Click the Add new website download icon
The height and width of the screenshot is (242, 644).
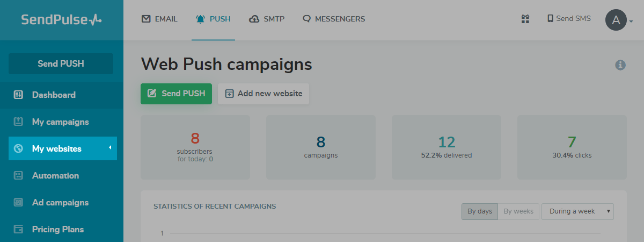pyautogui.click(x=229, y=94)
